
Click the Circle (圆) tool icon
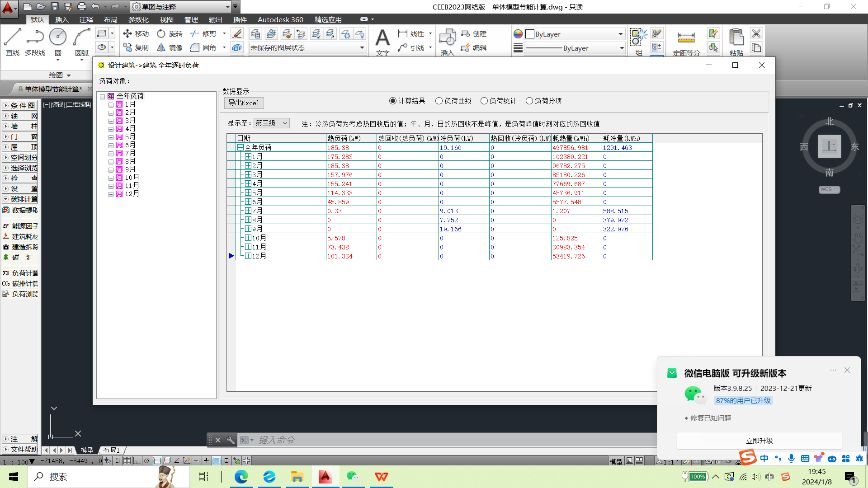tap(58, 37)
